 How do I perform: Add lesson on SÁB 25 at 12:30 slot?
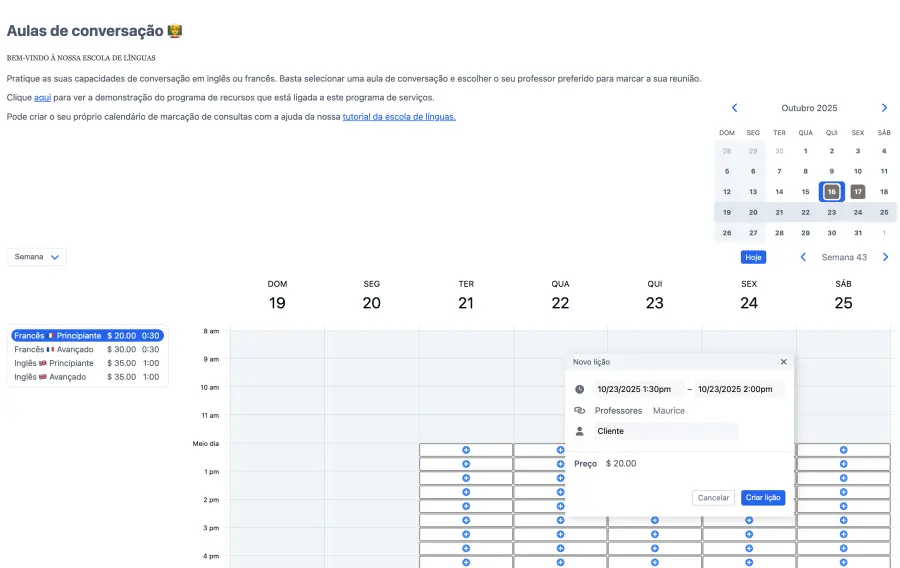[843, 464]
